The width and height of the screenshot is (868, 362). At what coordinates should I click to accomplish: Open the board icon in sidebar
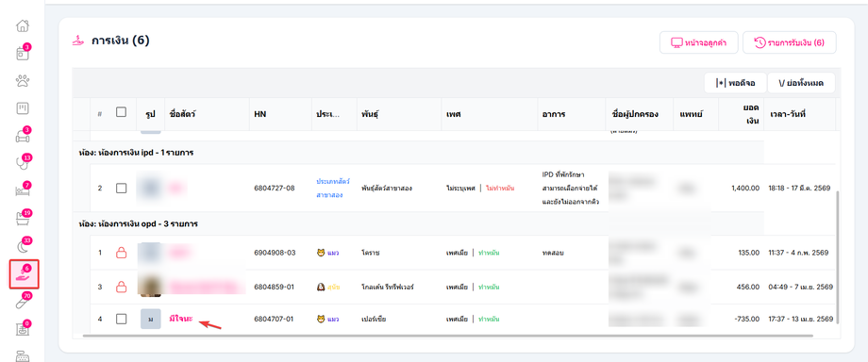tap(22, 107)
